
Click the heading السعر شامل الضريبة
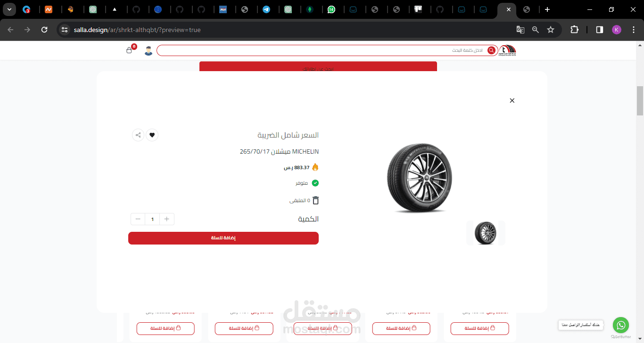[x=288, y=135]
